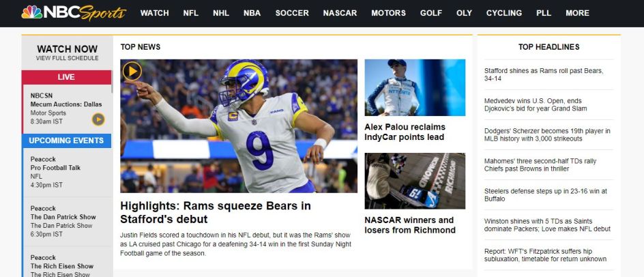Open Winston shines with 5 TDs headline

[548, 224]
